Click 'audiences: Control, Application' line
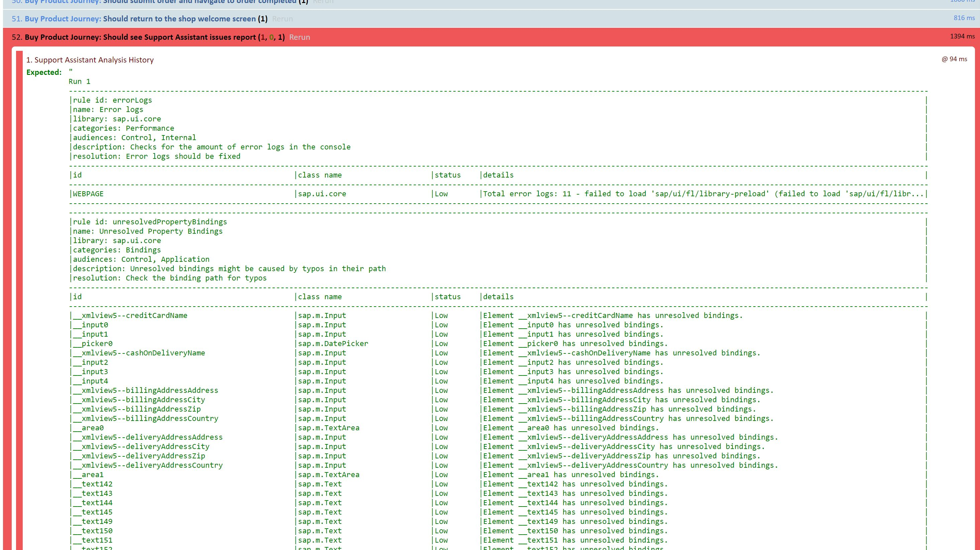 tap(141, 259)
